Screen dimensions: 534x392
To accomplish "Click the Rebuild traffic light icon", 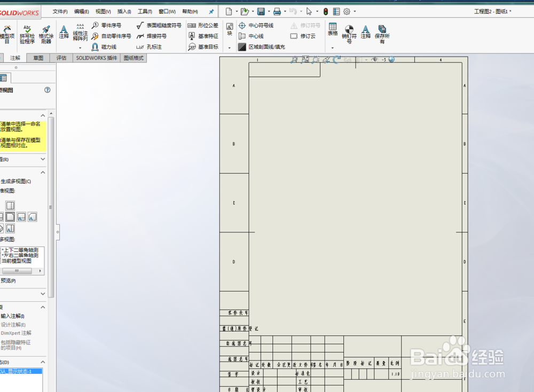I will pyautogui.click(x=326, y=12).
